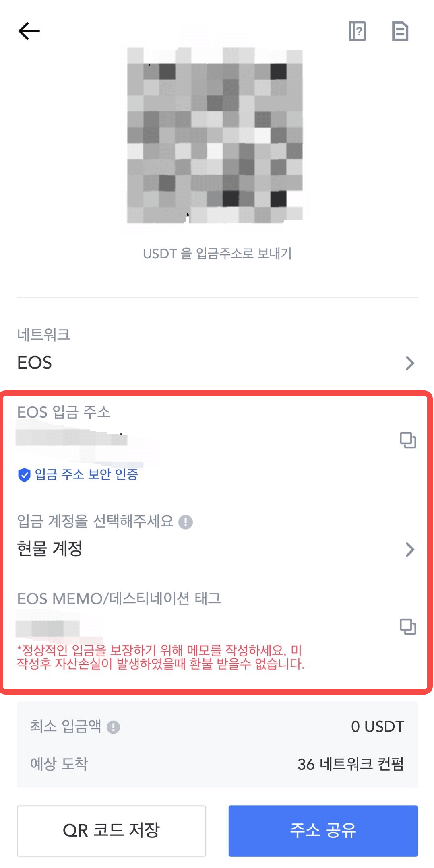The height and width of the screenshot is (868, 434).
Task: Tap the red memo warning text
Action: click(160, 657)
